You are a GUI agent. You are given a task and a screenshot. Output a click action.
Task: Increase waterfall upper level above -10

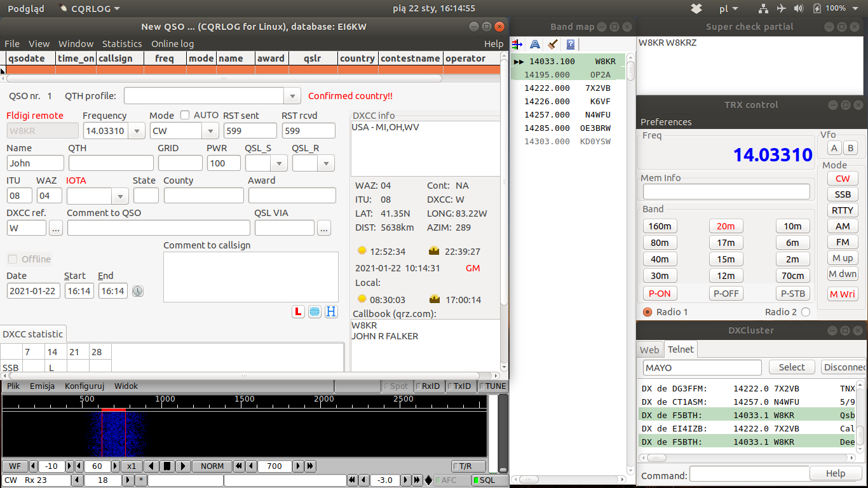tap(70, 466)
